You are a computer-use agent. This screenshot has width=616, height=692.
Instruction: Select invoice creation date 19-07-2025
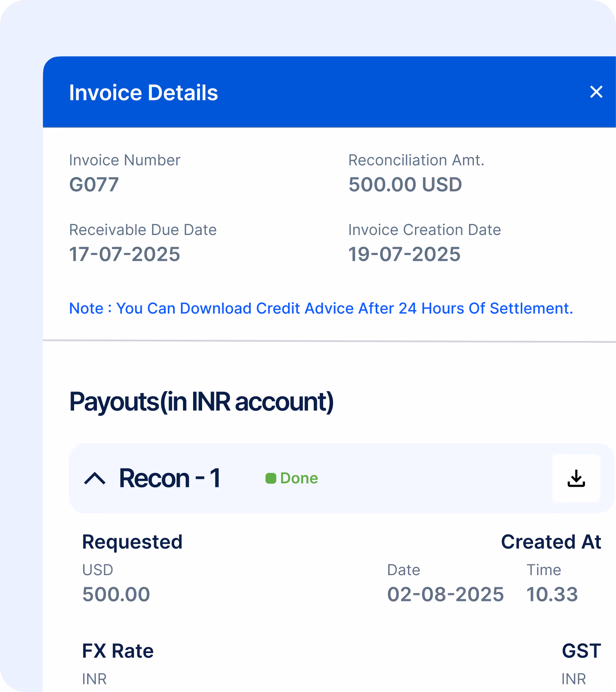click(405, 254)
